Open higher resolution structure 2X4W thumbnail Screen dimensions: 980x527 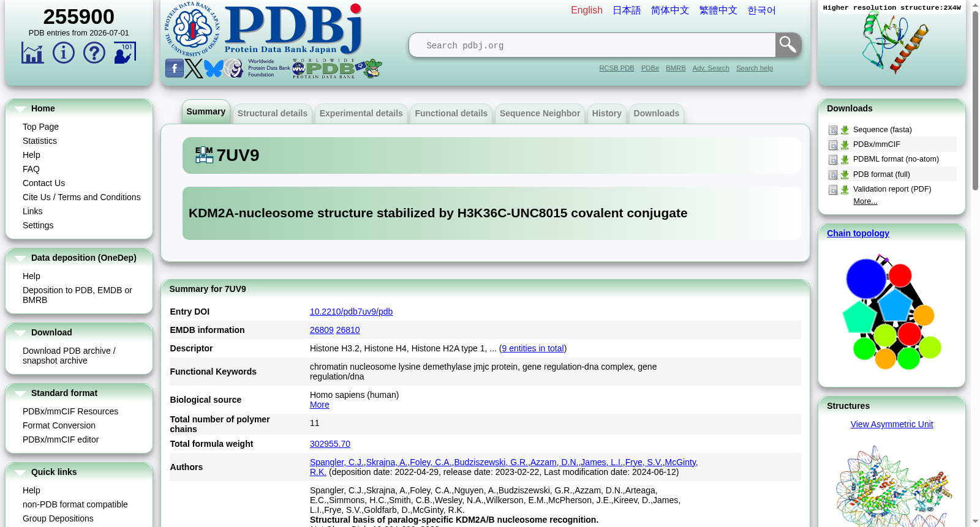895,43
